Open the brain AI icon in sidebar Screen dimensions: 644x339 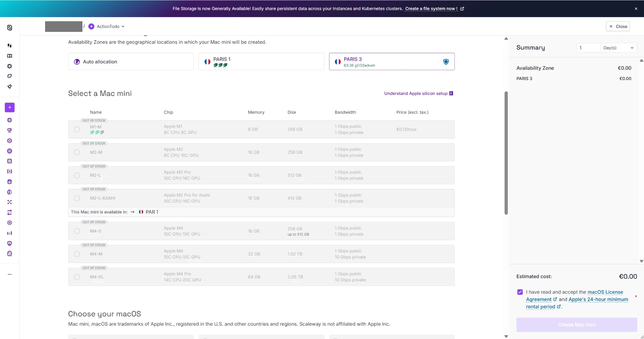pos(10,192)
